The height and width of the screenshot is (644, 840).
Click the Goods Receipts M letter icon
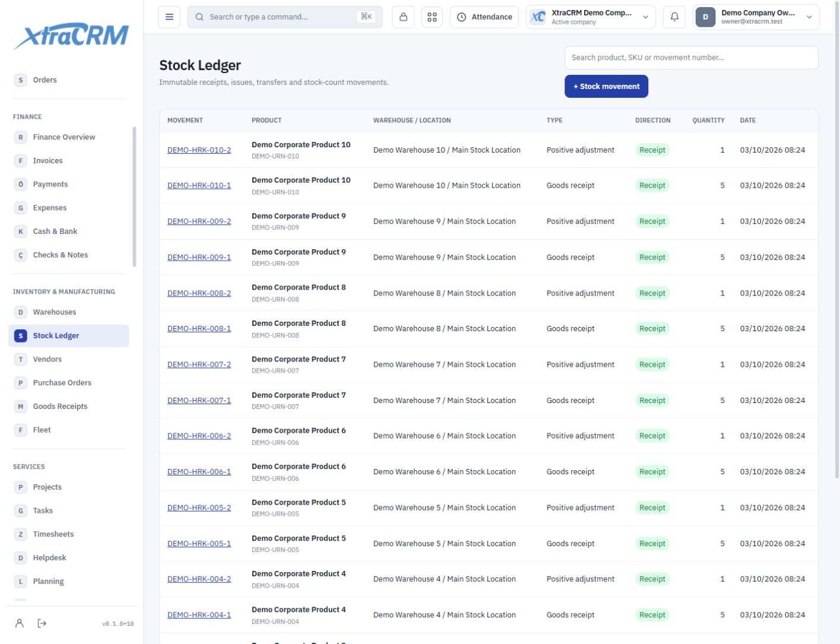point(21,407)
